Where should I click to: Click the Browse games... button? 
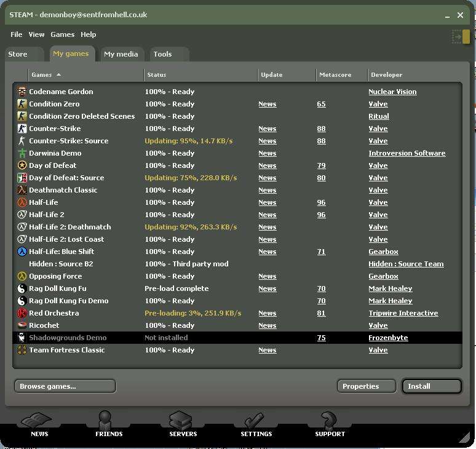point(65,386)
